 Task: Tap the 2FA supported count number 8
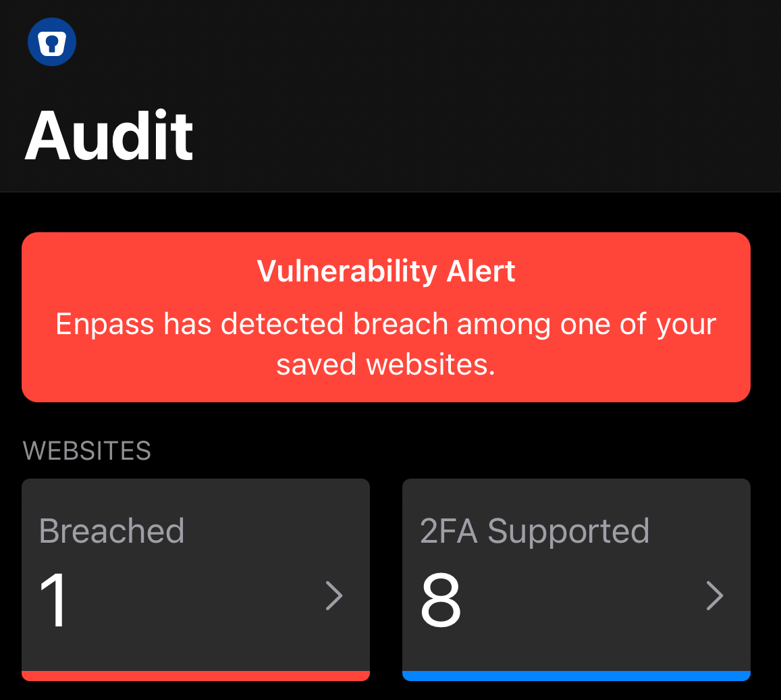441,600
